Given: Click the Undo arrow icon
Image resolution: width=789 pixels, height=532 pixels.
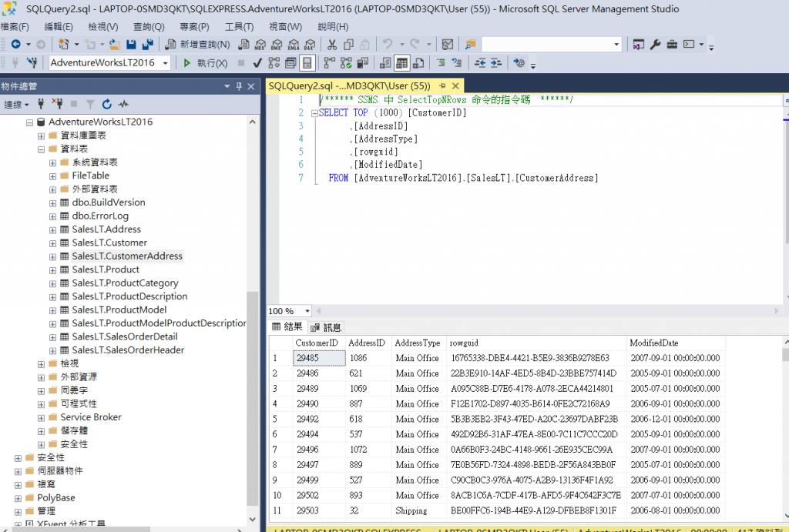Looking at the screenshot, I should click(388, 44).
